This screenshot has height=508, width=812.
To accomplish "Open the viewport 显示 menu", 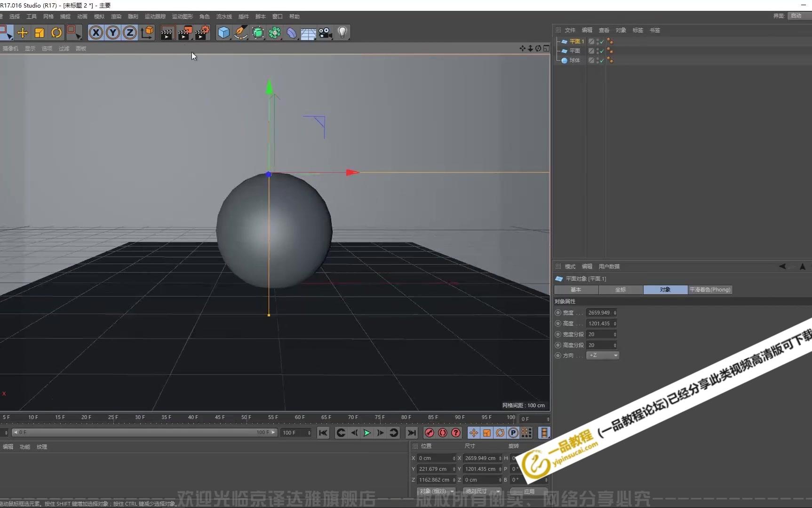I will pyautogui.click(x=30, y=48).
